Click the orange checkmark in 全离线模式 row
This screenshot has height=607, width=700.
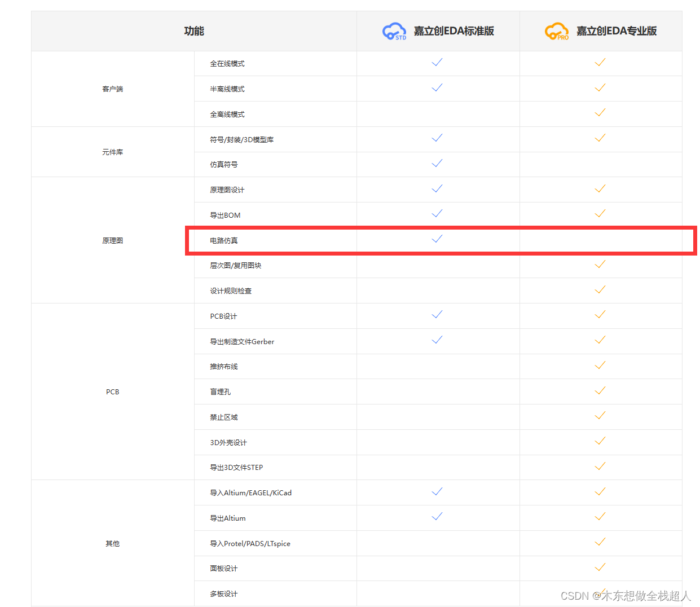[600, 113]
